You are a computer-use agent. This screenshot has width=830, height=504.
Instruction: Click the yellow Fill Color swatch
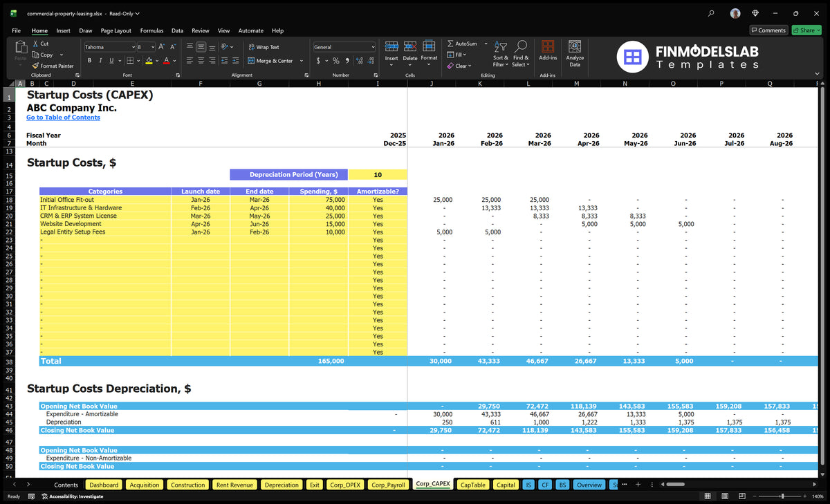pyautogui.click(x=149, y=62)
